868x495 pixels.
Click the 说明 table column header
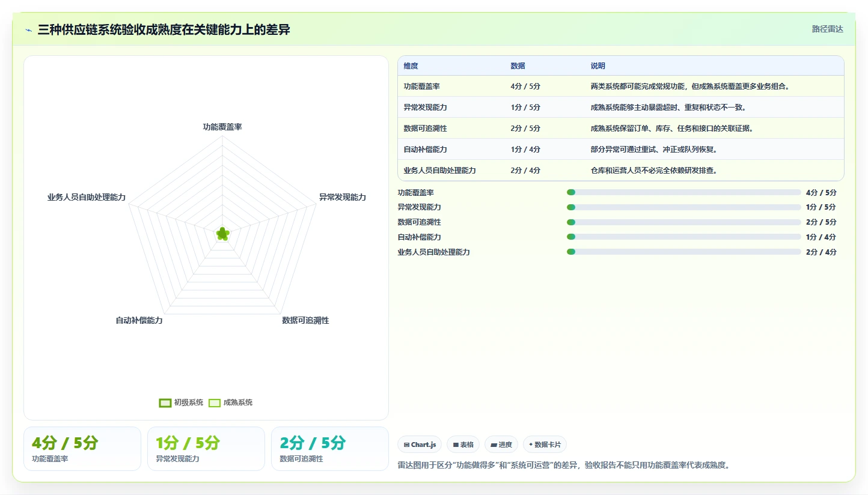pyautogui.click(x=598, y=65)
